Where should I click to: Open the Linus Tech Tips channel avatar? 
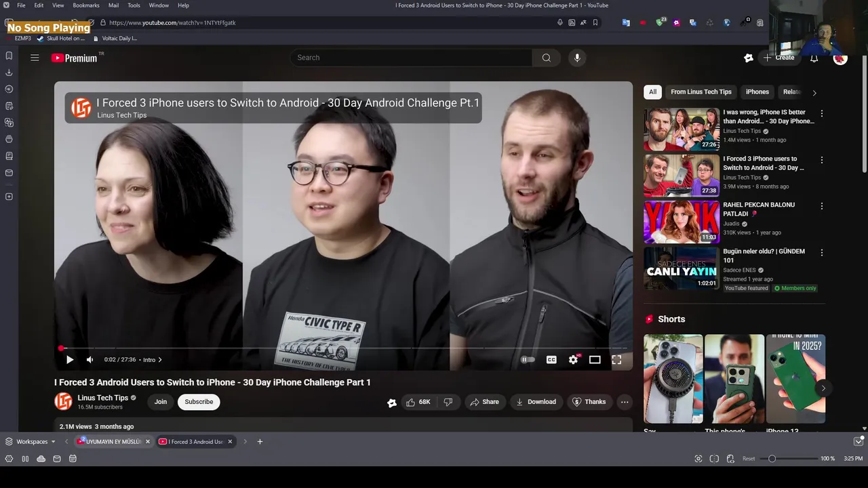(63, 402)
